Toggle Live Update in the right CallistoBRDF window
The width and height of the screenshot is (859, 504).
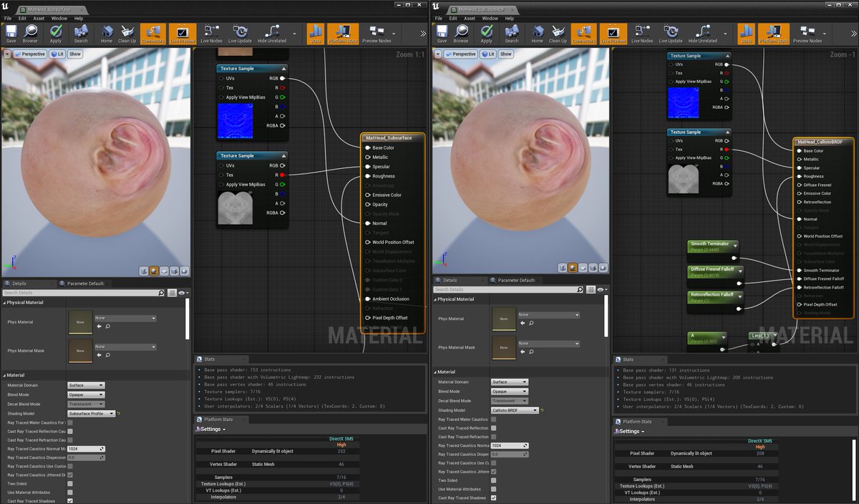tap(671, 34)
